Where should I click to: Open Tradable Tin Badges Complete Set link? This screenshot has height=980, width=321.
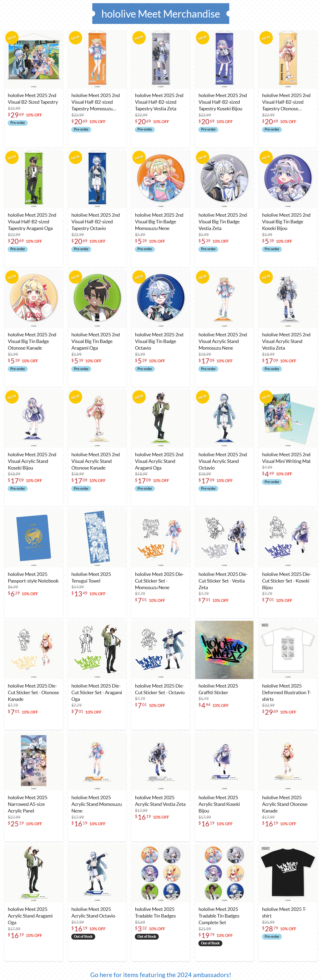point(219,916)
